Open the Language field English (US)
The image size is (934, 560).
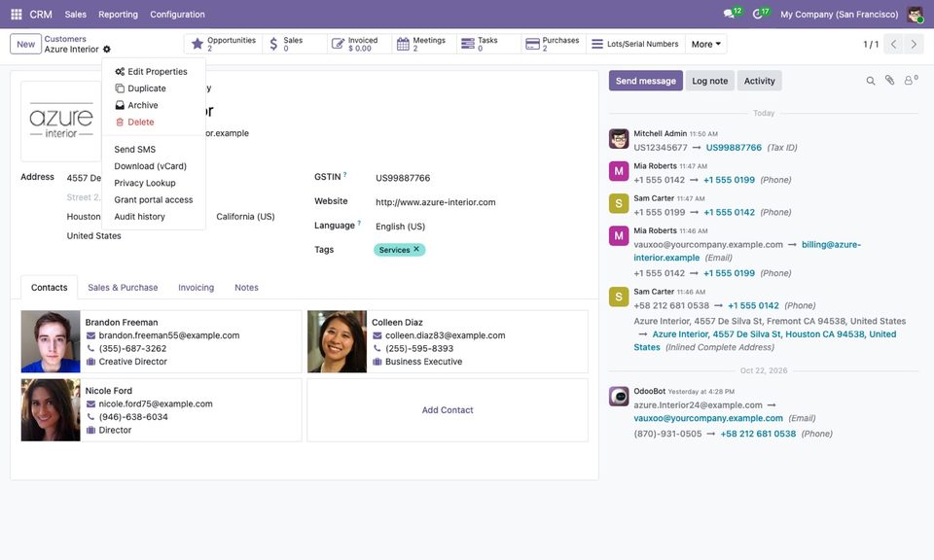click(400, 227)
